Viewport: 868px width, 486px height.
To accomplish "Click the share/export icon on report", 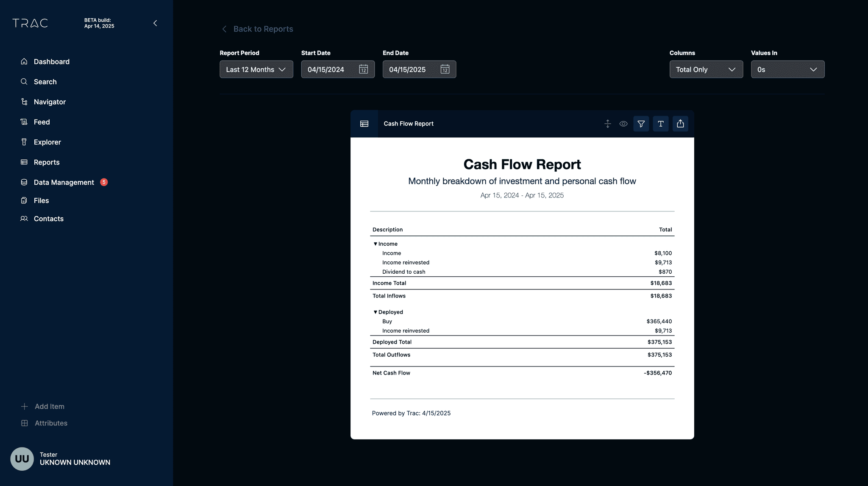I will click(x=680, y=124).
